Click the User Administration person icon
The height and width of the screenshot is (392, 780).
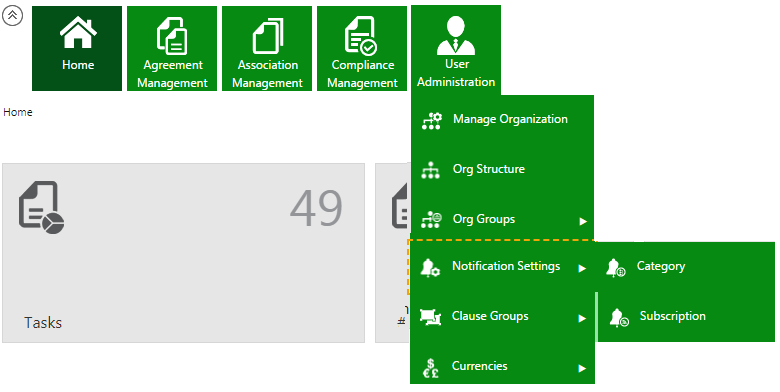pos(456,35)
